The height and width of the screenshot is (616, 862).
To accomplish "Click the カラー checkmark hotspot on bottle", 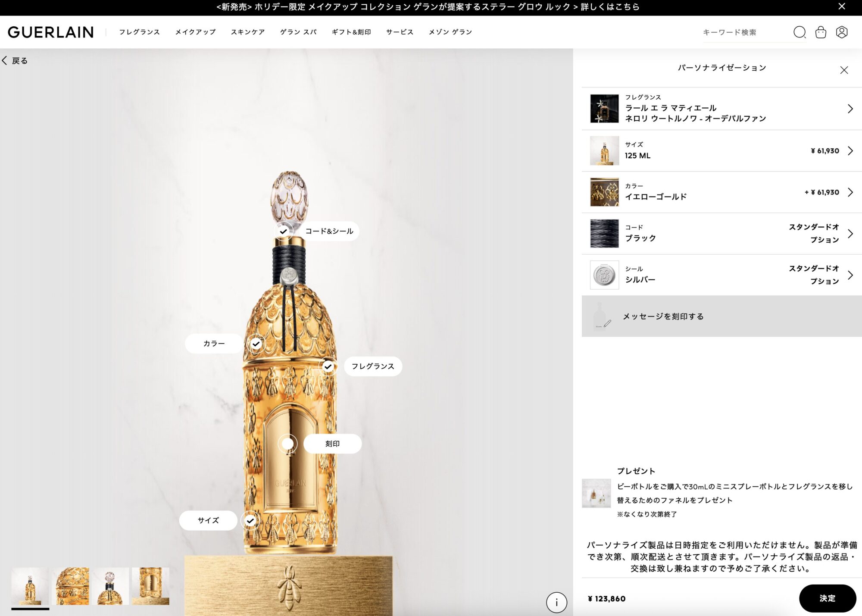I will (x=256, y=344).
